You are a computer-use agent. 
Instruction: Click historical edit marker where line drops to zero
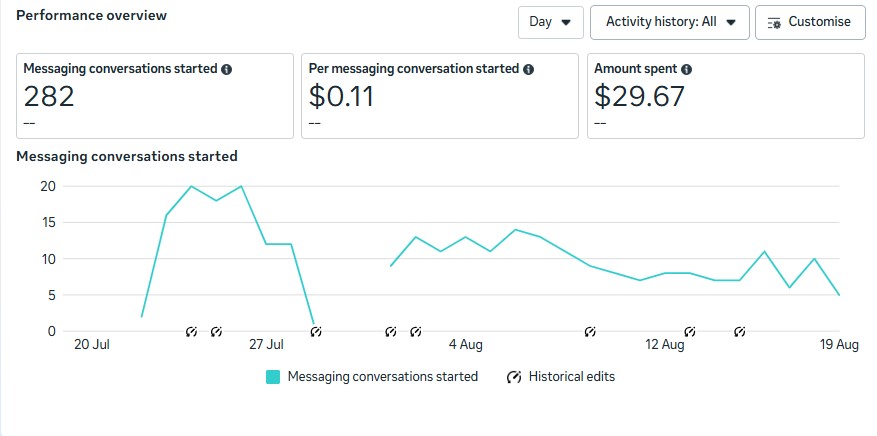tap(316, 331)
